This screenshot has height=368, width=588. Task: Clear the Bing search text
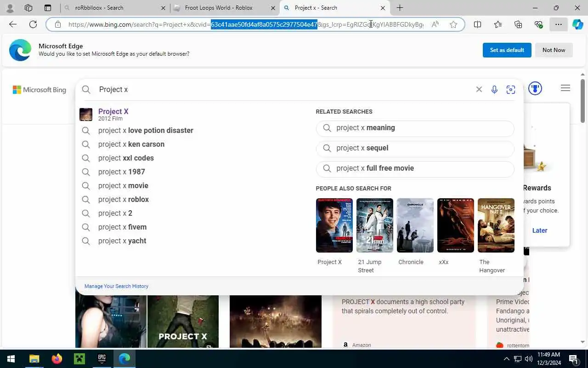(x=479, y=89)
